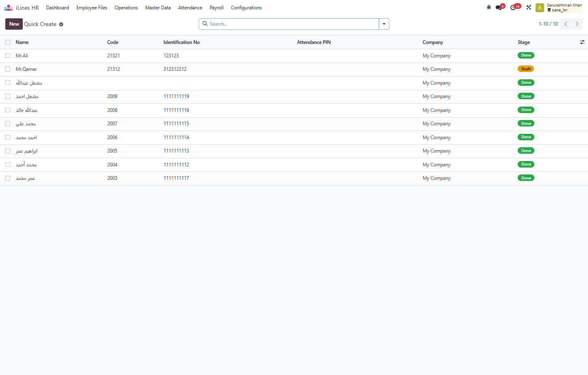Click identification number 1111111119
This screenshot has height=375, width=588.
176,96
